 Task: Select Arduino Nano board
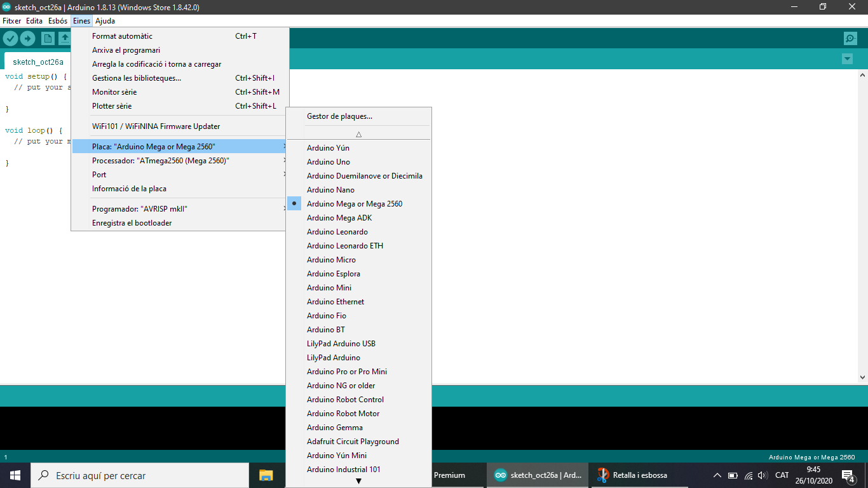pyautogui.click(x=358, y=190)
